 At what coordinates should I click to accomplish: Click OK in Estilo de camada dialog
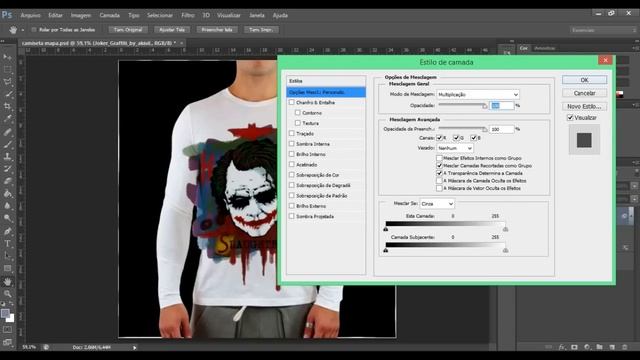pos(584,80)
